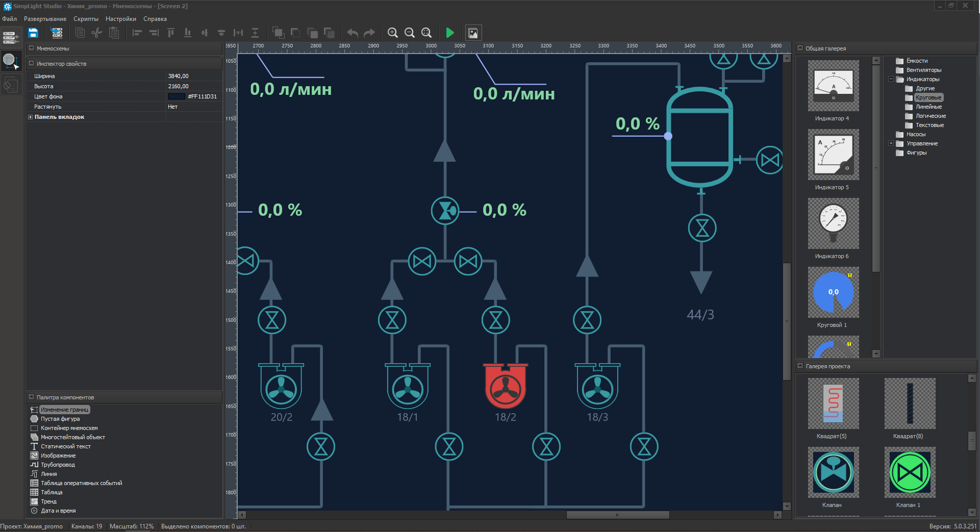Collapse the Инспектор свойств panel
The image size is (980, 532).
pyautogui.click(x=31, y=64)
